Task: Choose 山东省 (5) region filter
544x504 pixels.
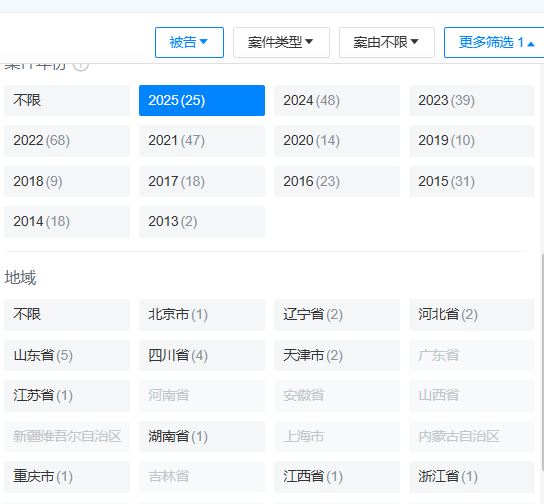Action: [x=67, y=356]
